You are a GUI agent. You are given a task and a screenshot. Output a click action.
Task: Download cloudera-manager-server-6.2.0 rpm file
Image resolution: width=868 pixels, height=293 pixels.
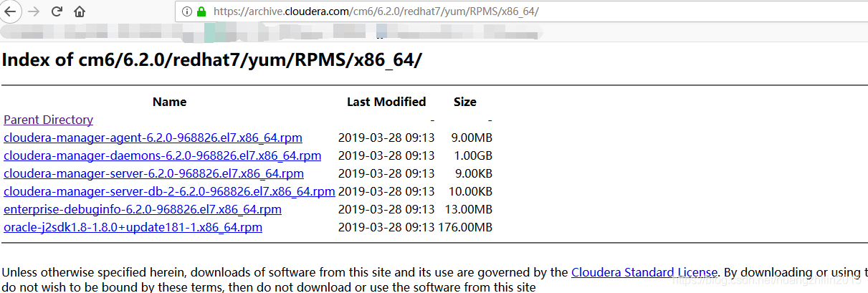point(153,173)
